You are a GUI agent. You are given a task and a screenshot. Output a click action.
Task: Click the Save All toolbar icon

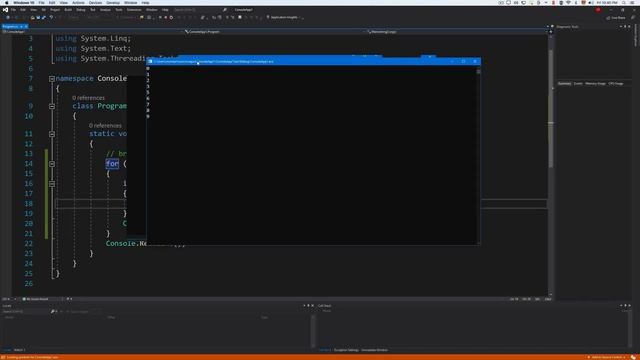coord(43,18)
